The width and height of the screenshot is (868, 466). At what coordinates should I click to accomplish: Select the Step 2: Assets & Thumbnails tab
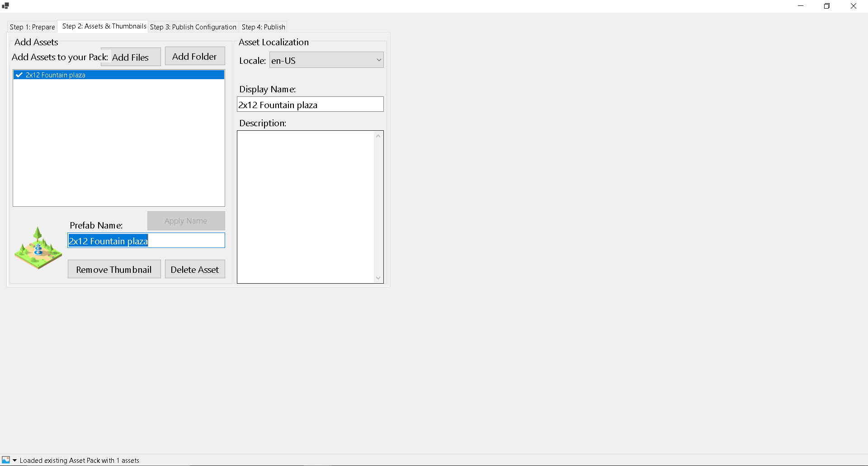point(103,26)
